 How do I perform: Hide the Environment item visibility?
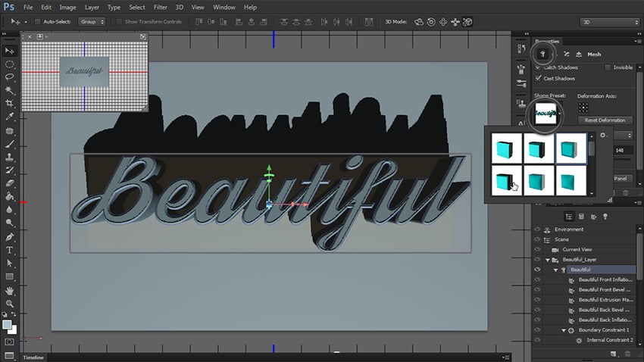click(x=537, y=229)
